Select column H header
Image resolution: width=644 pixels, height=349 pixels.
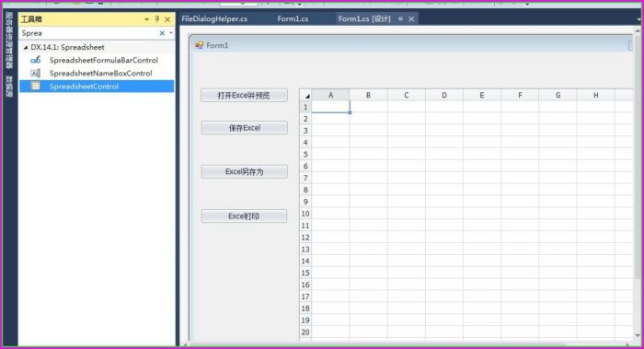(595, 96)
